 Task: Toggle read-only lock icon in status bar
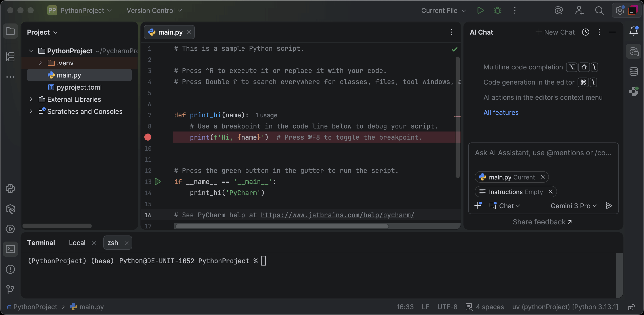pyautogui.click(x=631, y=307)
